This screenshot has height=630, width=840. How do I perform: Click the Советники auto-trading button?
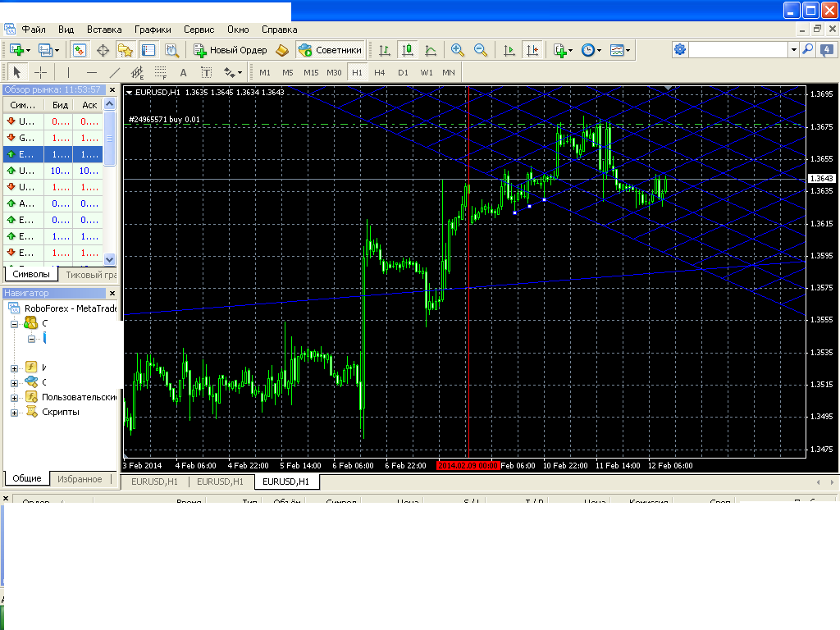[x=330, y=50]
